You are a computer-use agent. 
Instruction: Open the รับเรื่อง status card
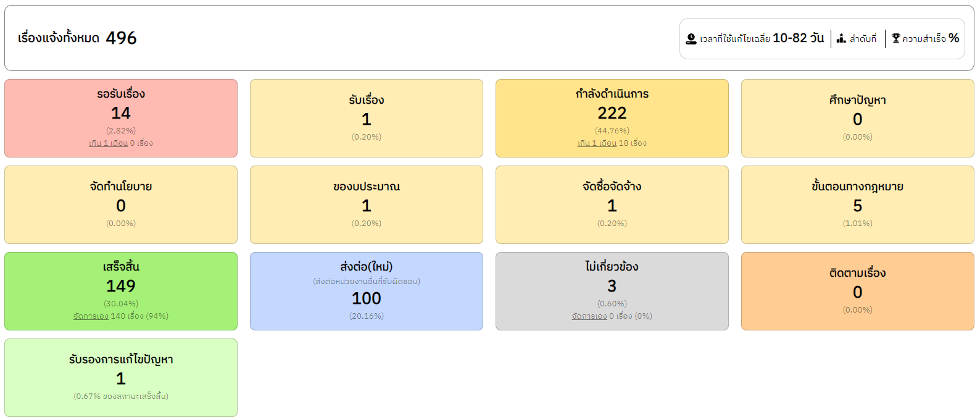pos(367,118)
